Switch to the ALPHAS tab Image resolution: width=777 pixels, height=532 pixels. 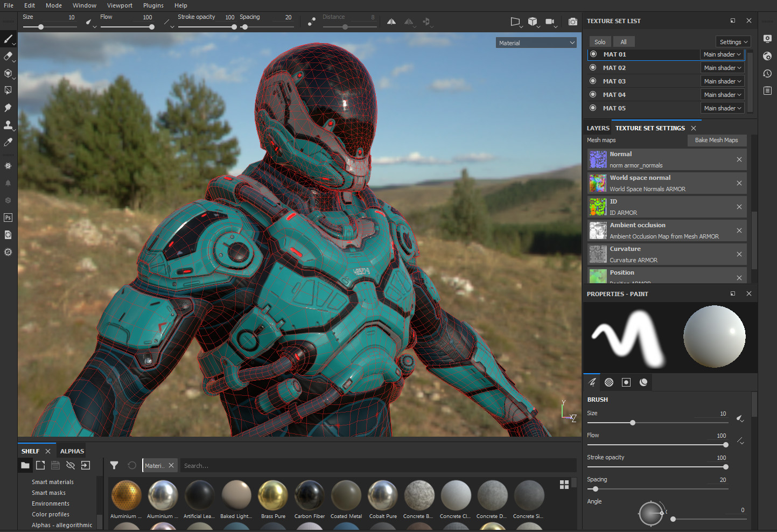[72, 451]
